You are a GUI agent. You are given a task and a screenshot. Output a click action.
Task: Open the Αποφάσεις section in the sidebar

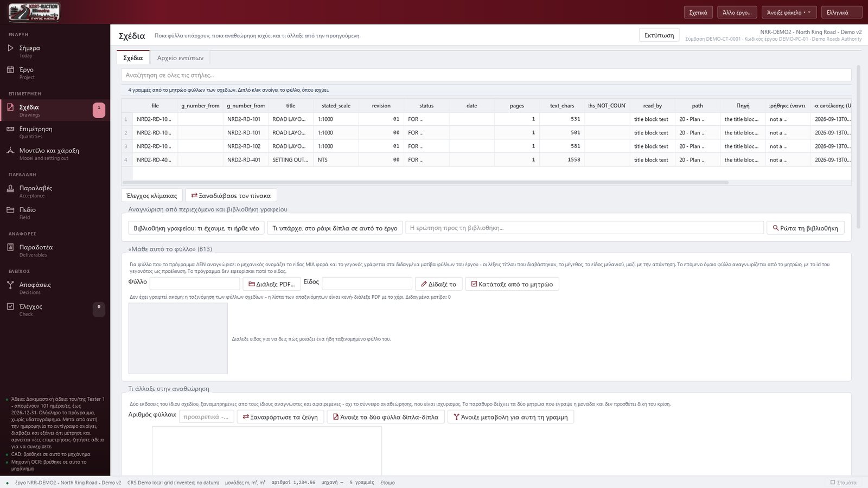click(x=55, y=287)
